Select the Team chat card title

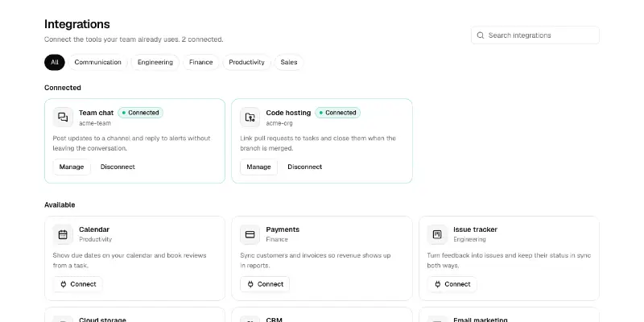click(x=96, y=113)
